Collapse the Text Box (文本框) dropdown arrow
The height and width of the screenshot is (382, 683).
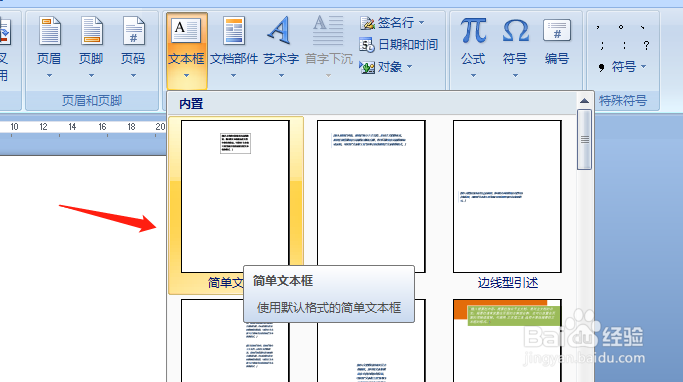click(186, 75)
